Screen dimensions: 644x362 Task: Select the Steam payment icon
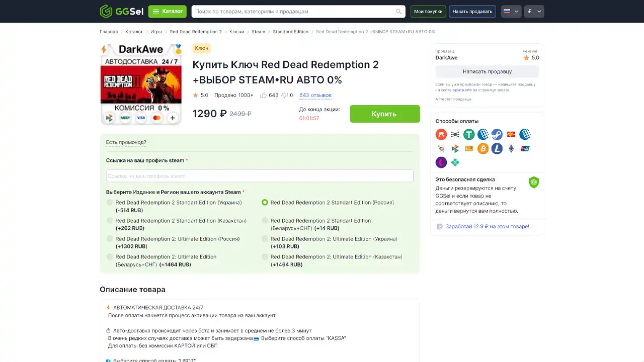[497, 134]
